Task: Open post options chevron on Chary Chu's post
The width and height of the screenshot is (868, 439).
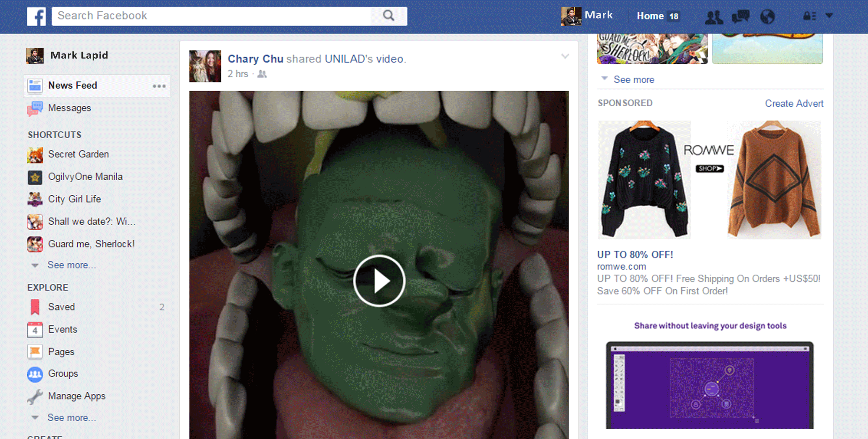Action: coord(565,56)
